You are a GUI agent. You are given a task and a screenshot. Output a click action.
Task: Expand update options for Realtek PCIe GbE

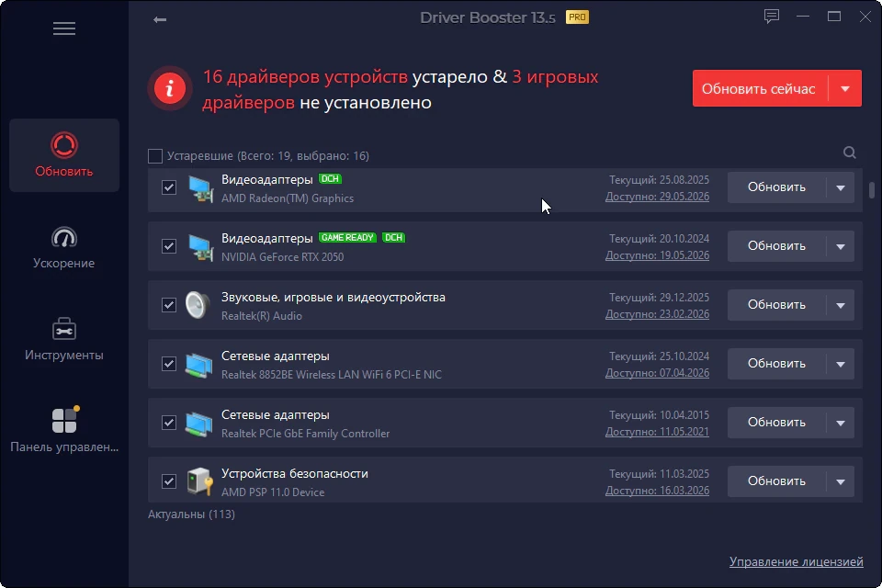click(841, 423)
